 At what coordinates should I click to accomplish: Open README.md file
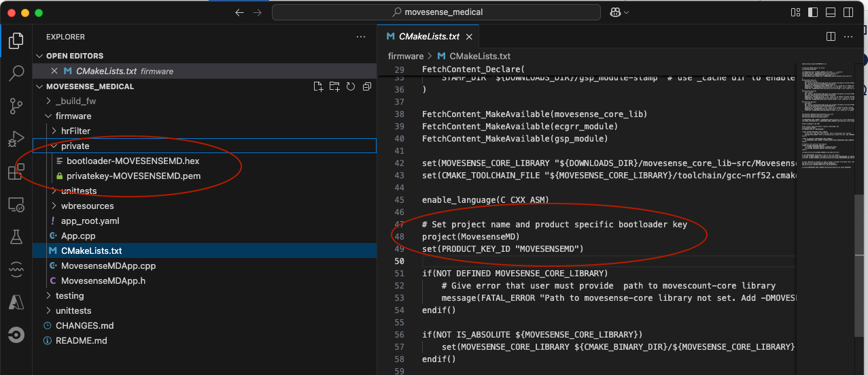tap(81, 340)
